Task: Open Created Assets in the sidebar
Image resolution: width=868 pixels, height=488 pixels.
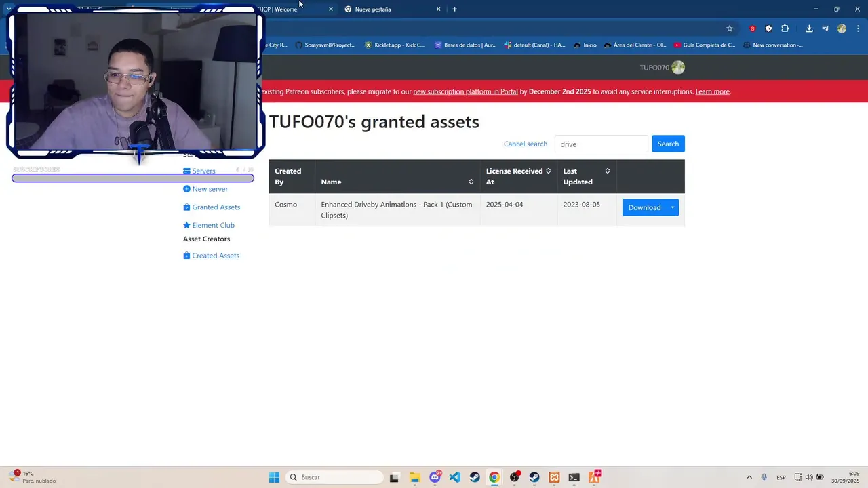Action: [211, 256]
